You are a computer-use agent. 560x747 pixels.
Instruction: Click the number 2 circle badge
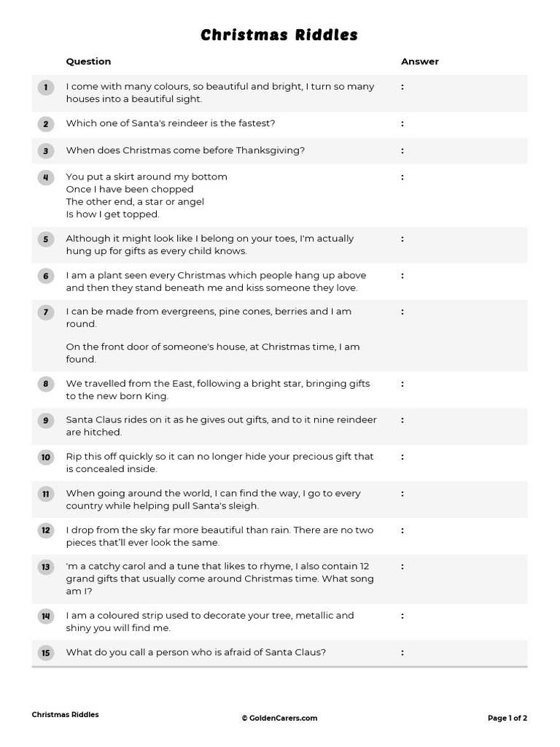(46, 124)
